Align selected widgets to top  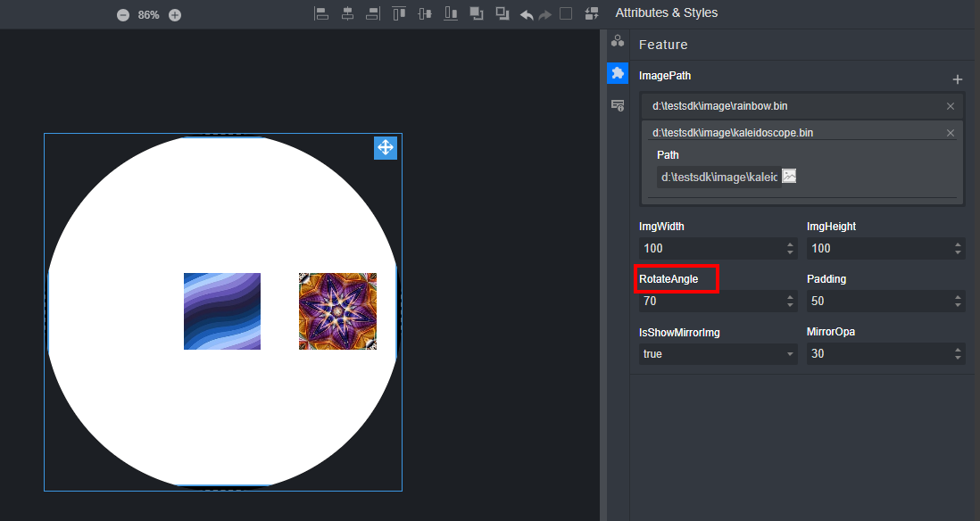pos(399,13)
